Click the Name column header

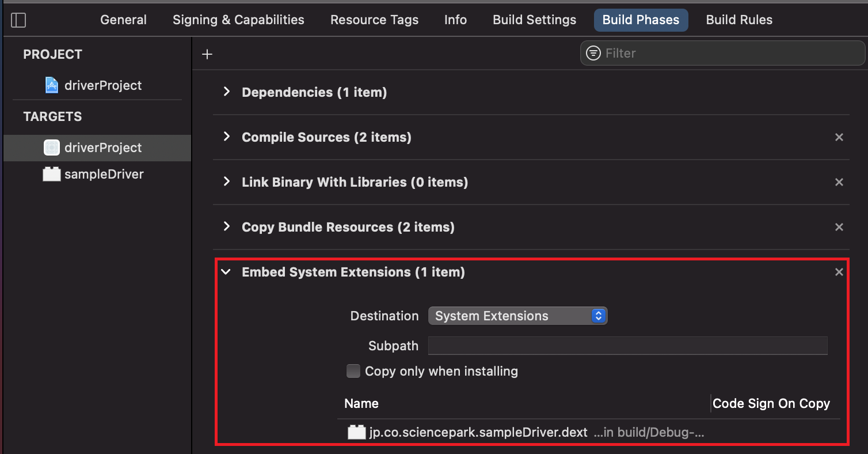point(361,403)
